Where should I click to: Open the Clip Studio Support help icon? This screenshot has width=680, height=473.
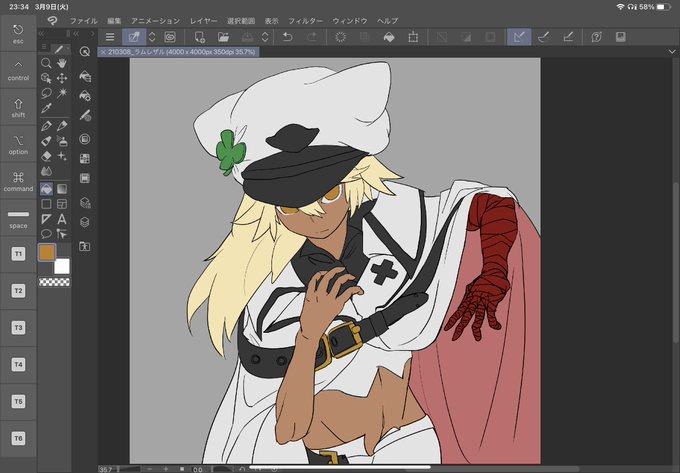pos(596,37)
